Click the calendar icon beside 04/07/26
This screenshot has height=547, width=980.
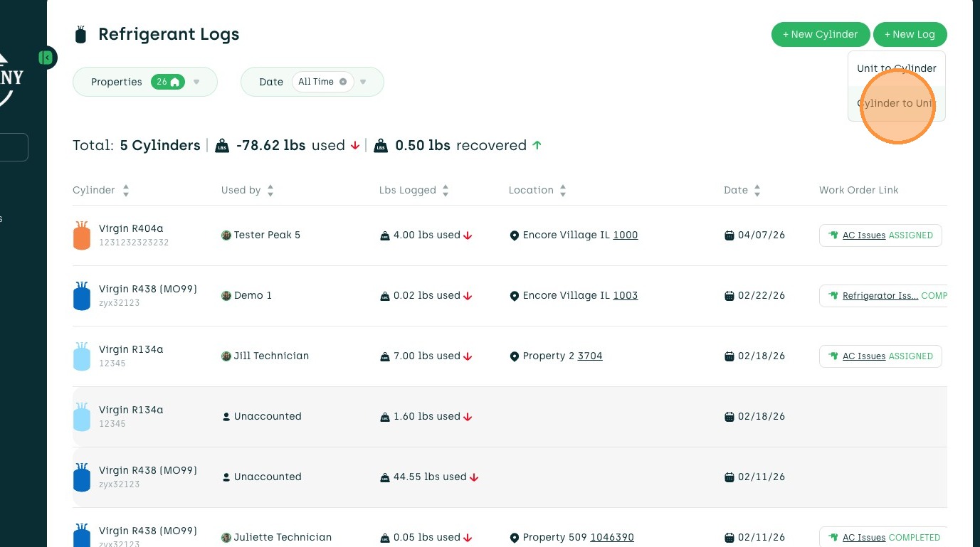[729, 235]
